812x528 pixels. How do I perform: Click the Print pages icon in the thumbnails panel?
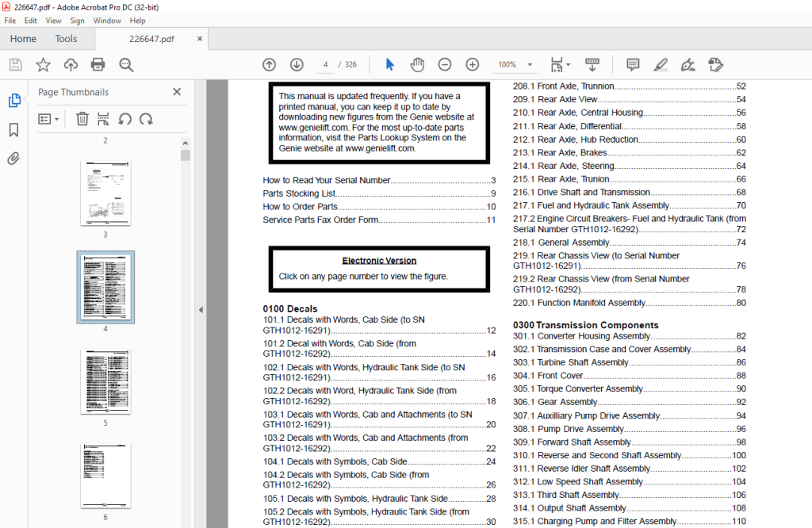click(x=103, y=119)
